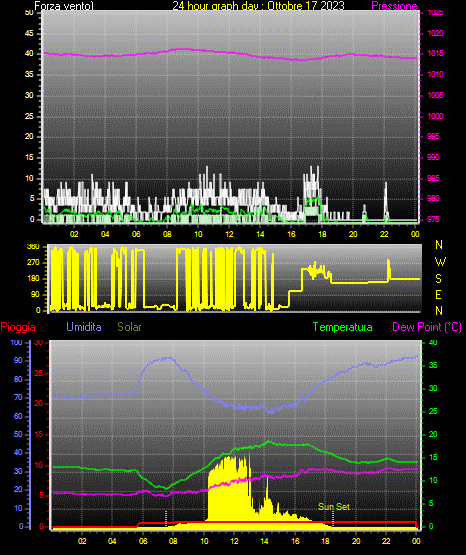This screenshot has width=466, height=555.
Task: Select the green 'Temperatura' legend label
Action: coord(342,327)
